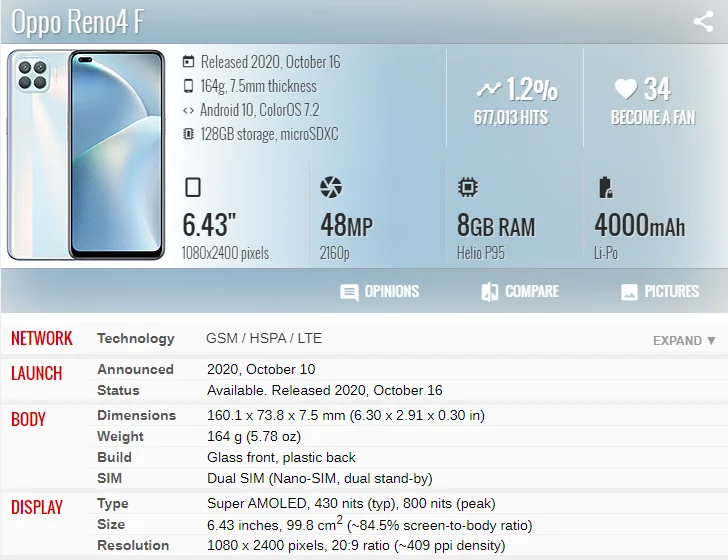Click the compare icon
Screen dimensions: 728x560
(490, 292)
